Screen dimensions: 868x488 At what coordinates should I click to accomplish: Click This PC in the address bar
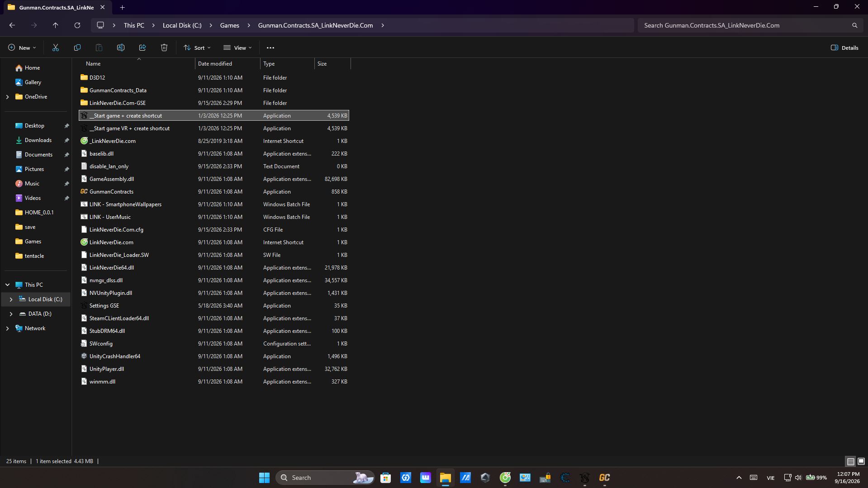[134, 25]
